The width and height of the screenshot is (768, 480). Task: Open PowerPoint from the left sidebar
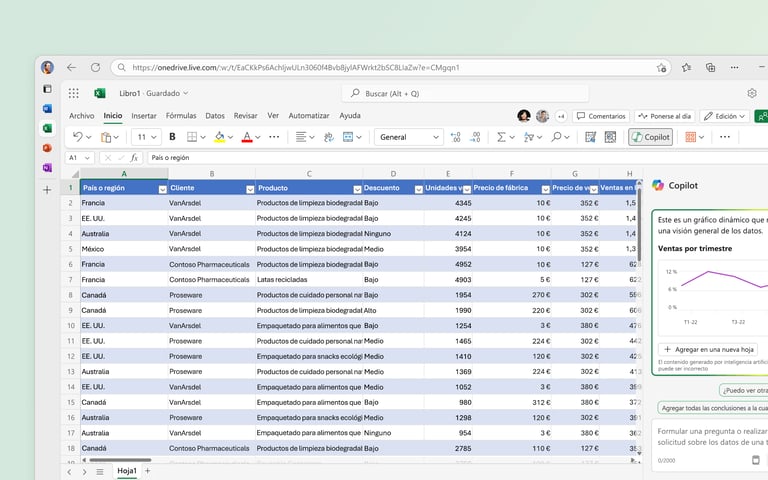click(x=48, y=147)
